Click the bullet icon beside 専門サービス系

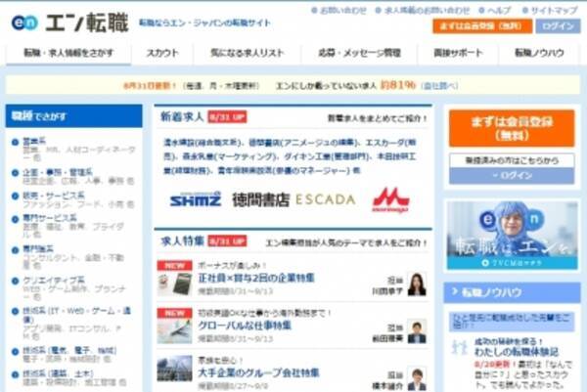15,219
